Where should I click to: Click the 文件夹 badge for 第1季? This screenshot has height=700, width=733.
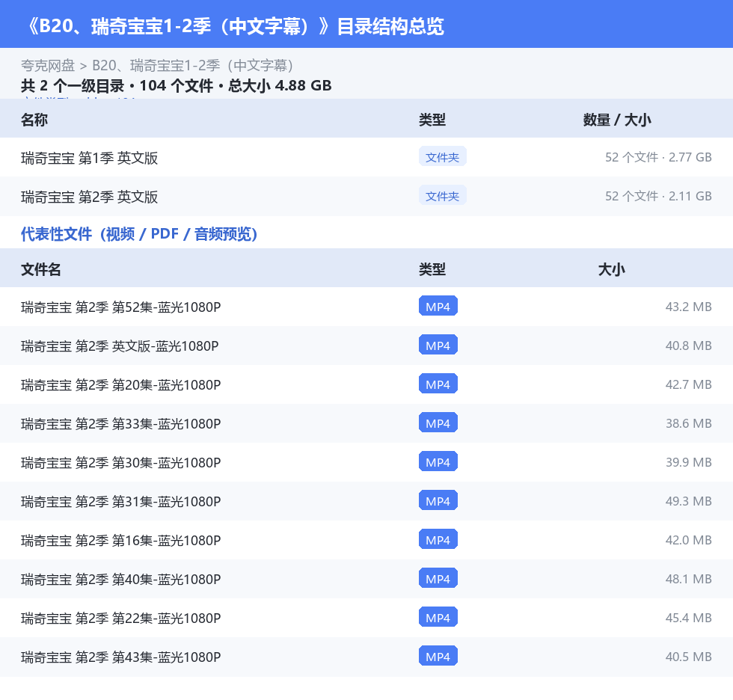click(x=442, y=157)
